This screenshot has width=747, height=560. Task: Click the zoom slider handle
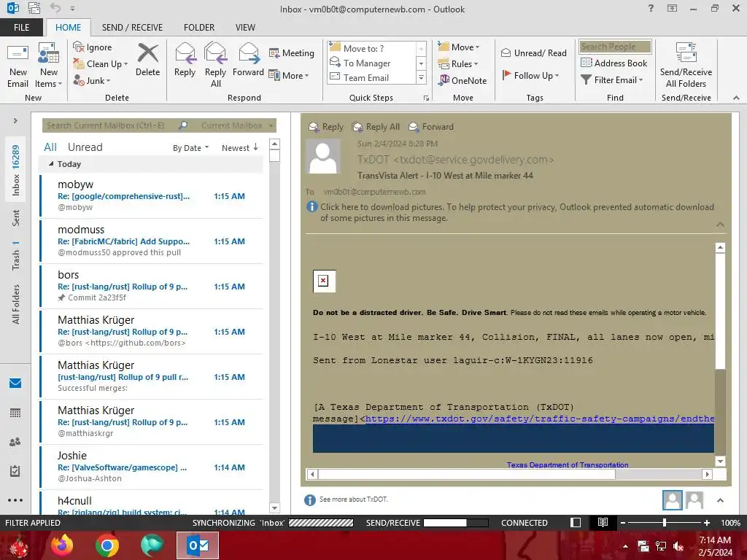click(665, 522)
